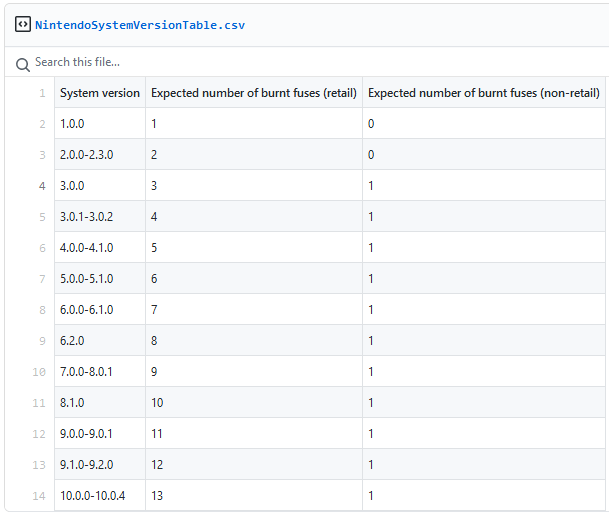Screen dimensions: 609x514
Task: Click line number 9
Action: 42,341
